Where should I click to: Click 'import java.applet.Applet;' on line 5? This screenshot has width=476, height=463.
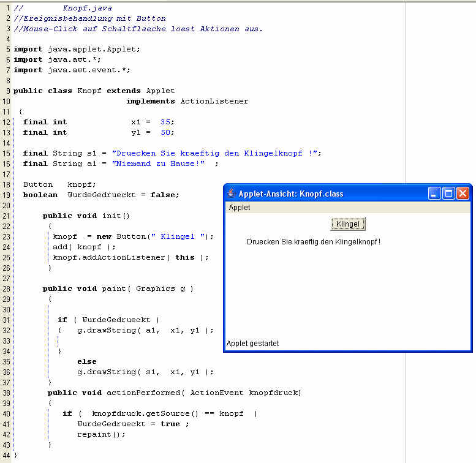77,49
